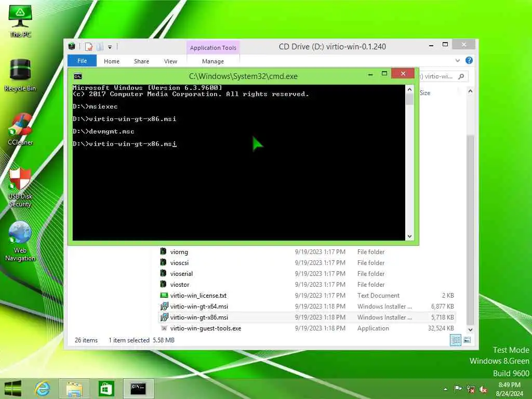This screenshot has width=532, height=399.
Task: Open the Recycle Bin desktop icon
Action: click(x=20, y=75)
